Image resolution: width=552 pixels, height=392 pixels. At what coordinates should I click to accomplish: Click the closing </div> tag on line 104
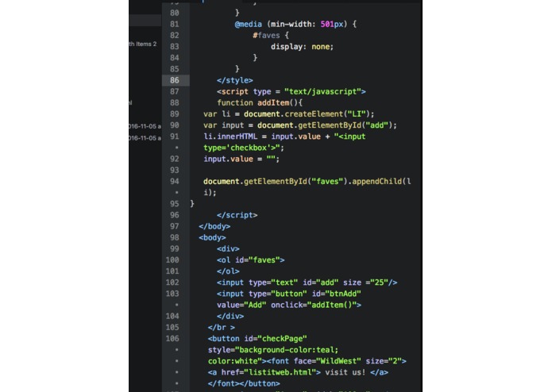230,317
